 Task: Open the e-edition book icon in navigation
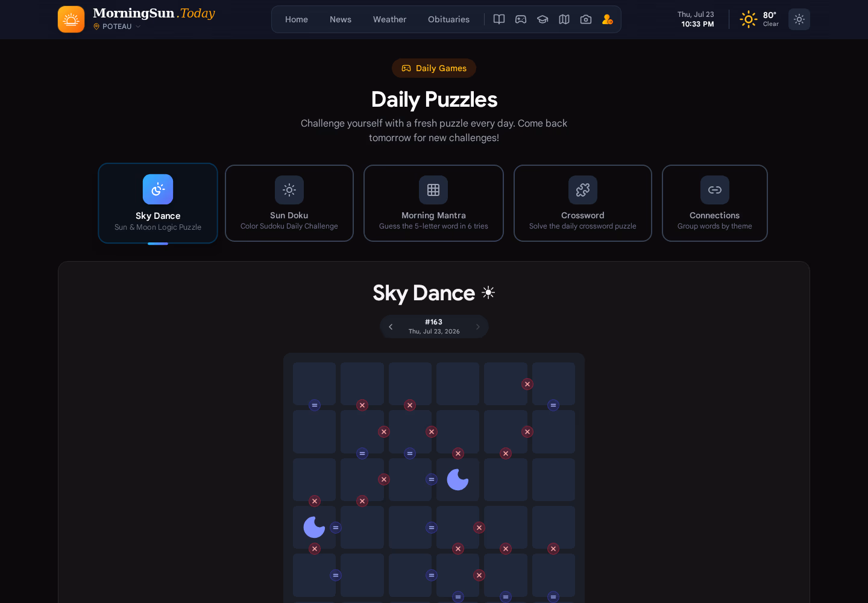(499, 19)
